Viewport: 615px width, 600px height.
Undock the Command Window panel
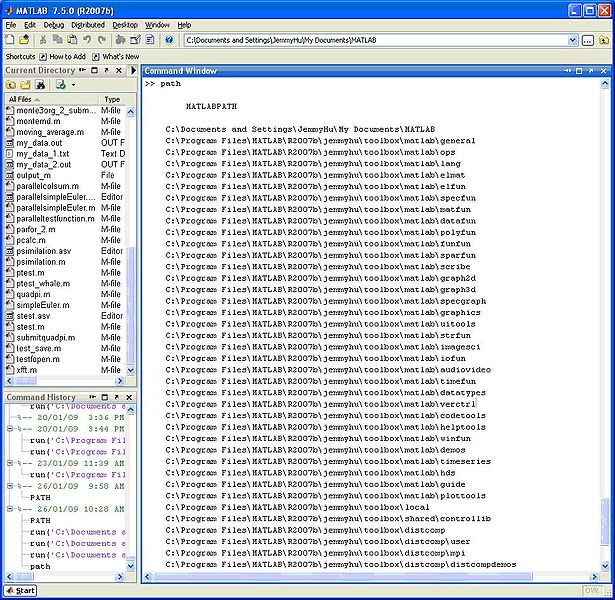point(593,72)
